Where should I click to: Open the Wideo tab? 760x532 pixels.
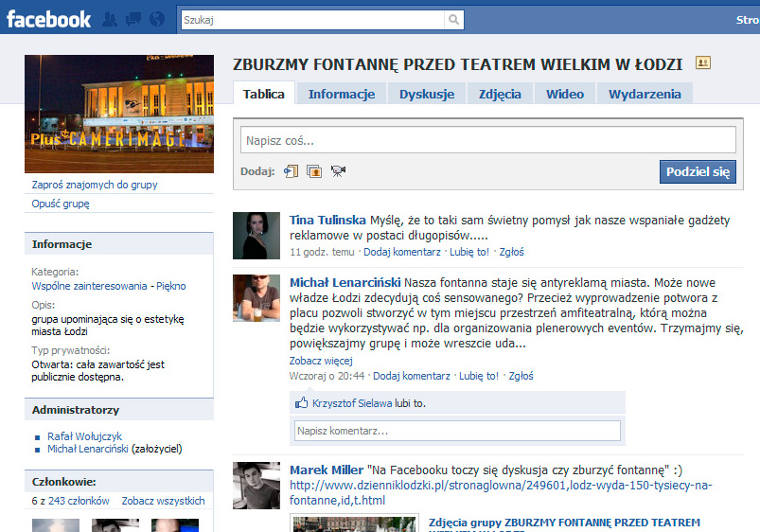[x=565, y=94]
